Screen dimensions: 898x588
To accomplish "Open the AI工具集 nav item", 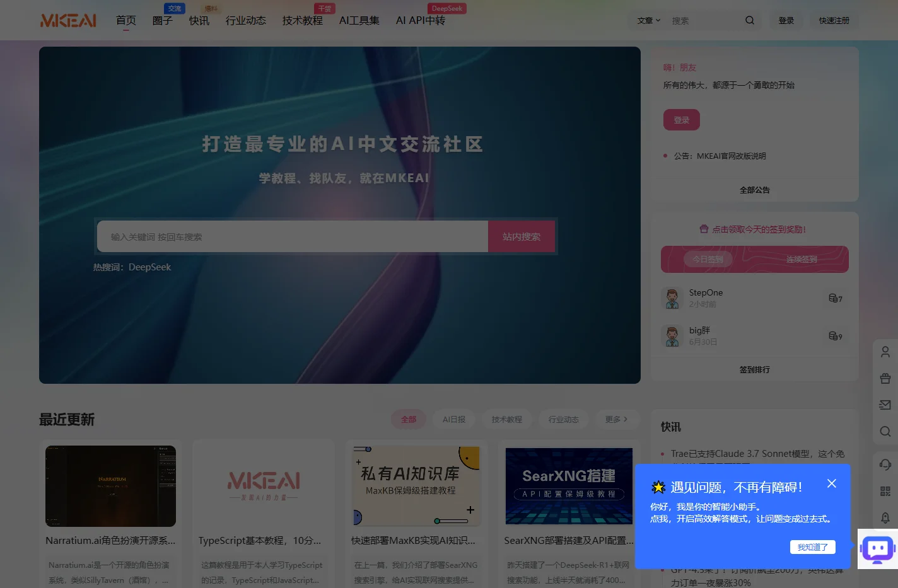I will (359, 21).
